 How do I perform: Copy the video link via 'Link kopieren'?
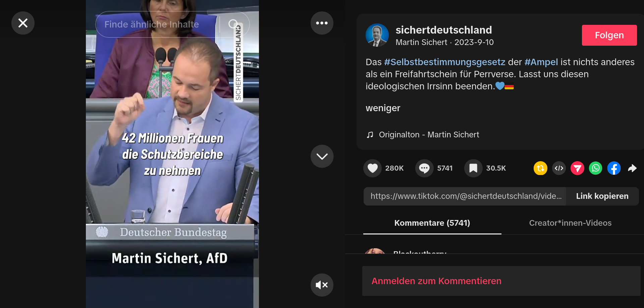(x=602, y=196)
